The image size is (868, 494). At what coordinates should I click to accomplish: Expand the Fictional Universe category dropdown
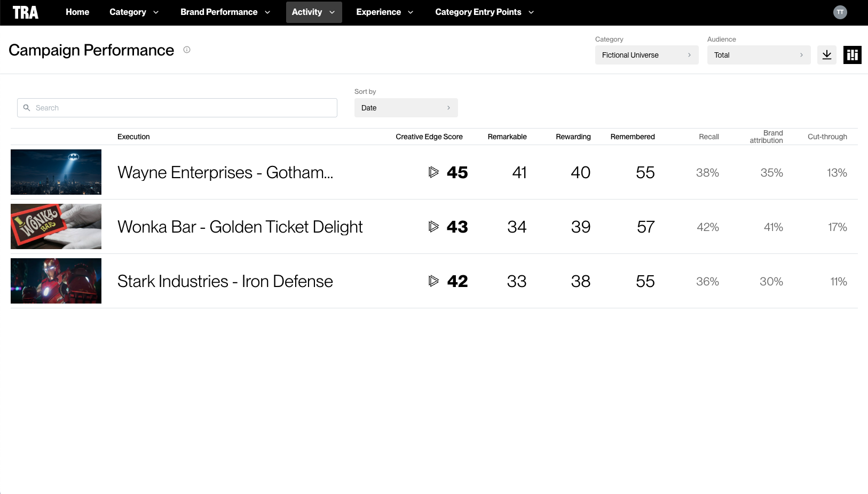click(647, 55)
